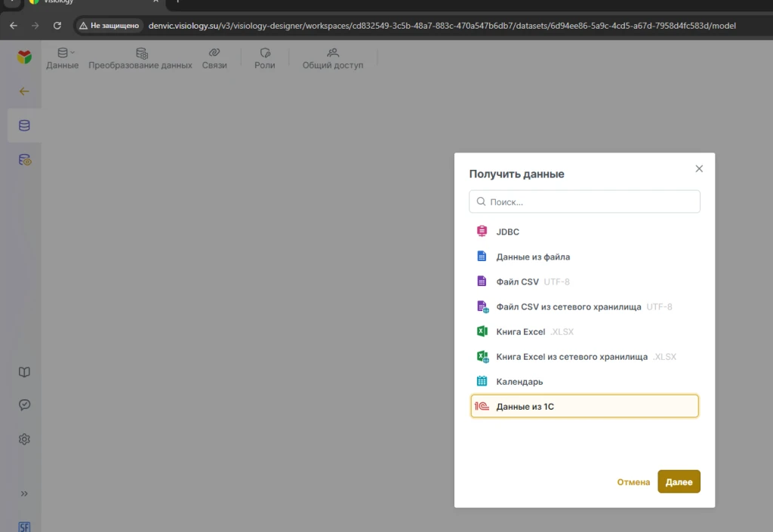Click the settings gear icon in sidebar
The image size is (773, 532).
click(x=24, y=438)
